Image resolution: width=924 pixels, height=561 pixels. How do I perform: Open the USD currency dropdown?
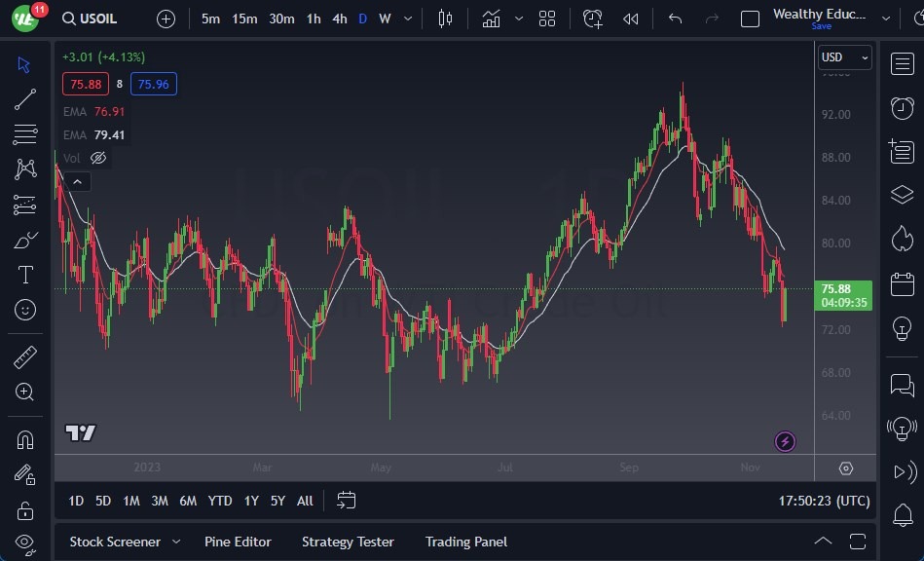(x=843, y=56)
